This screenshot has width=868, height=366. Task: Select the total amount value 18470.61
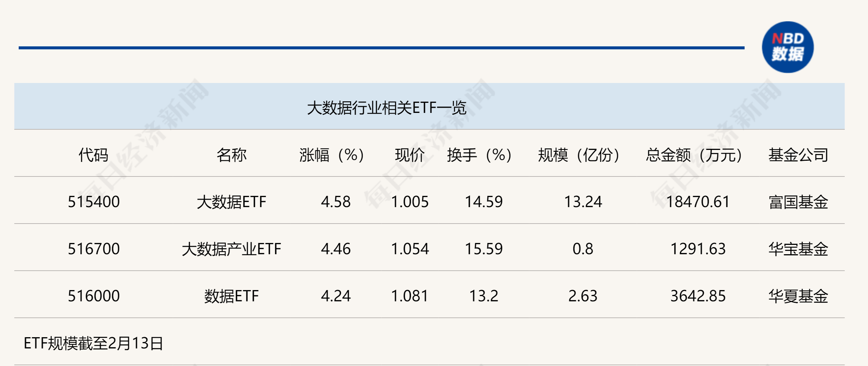(698, 202)
